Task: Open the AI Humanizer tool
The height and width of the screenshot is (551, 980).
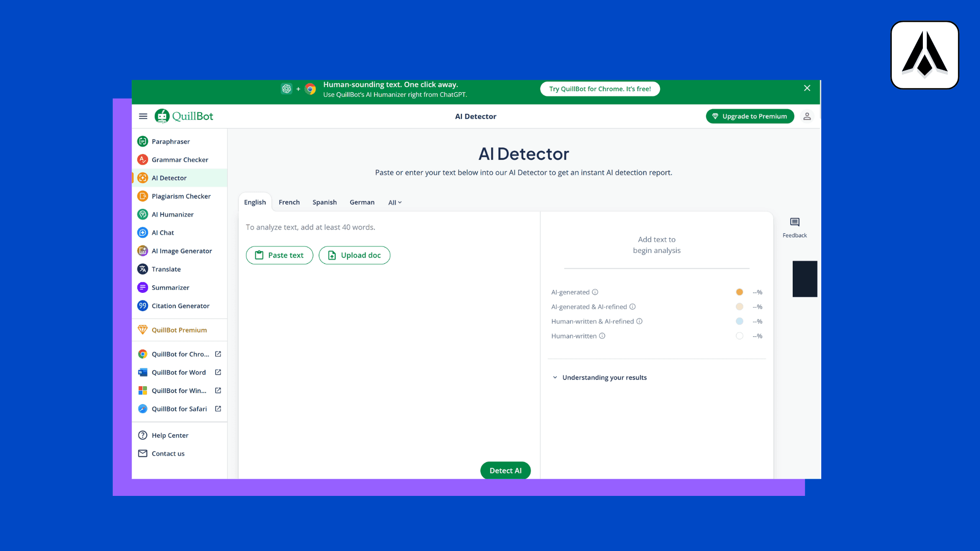Action: coord(173,214)
